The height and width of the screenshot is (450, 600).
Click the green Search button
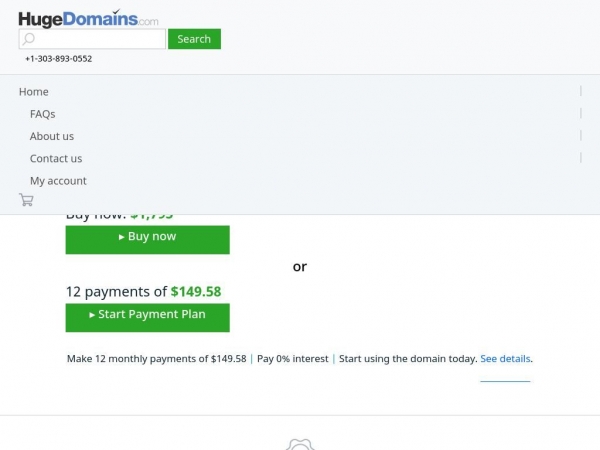[x=194, y=39]
